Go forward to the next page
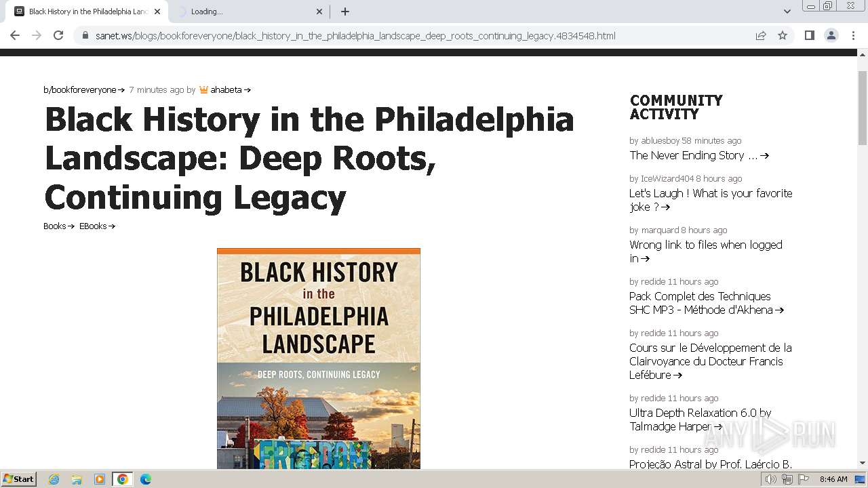This screenshot has height=488, width=868. [37, 36]
